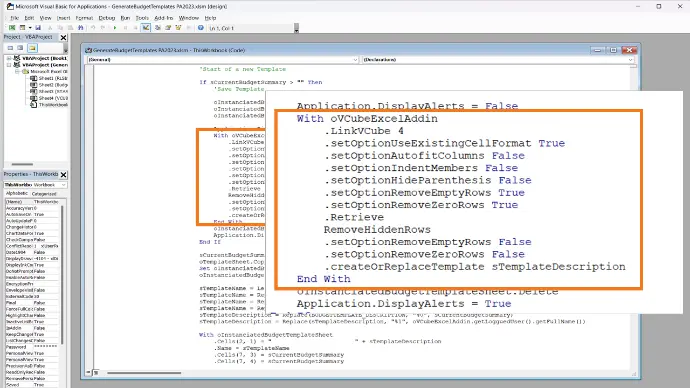Viewport: 690px width, 388px height.
Task: Click View Object icon in Project panel
Action: pos(20,48)
